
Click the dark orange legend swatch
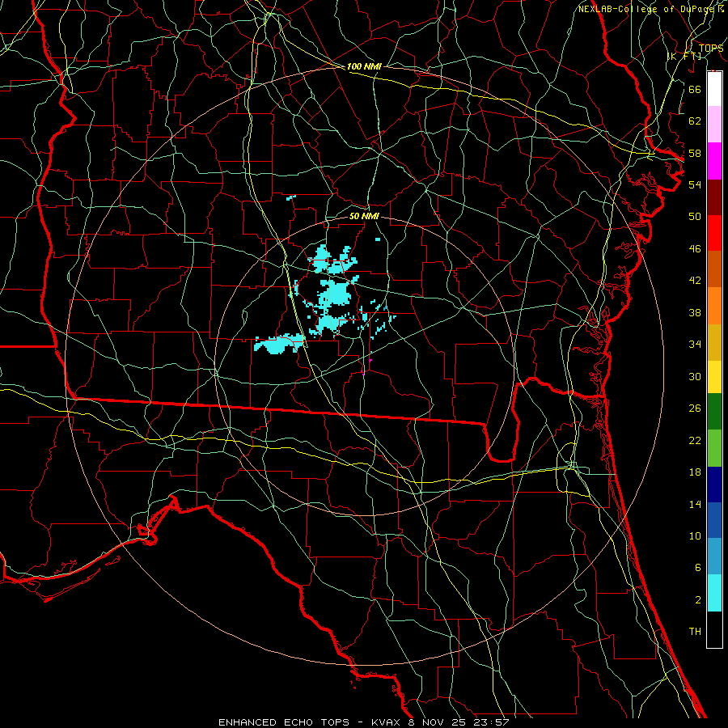pos(714,269)
